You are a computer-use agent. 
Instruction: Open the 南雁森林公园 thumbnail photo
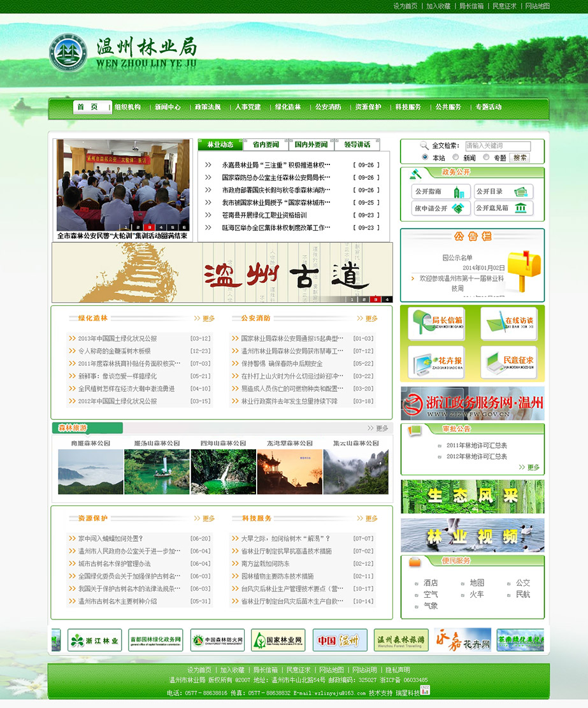(x=90, y=472)
